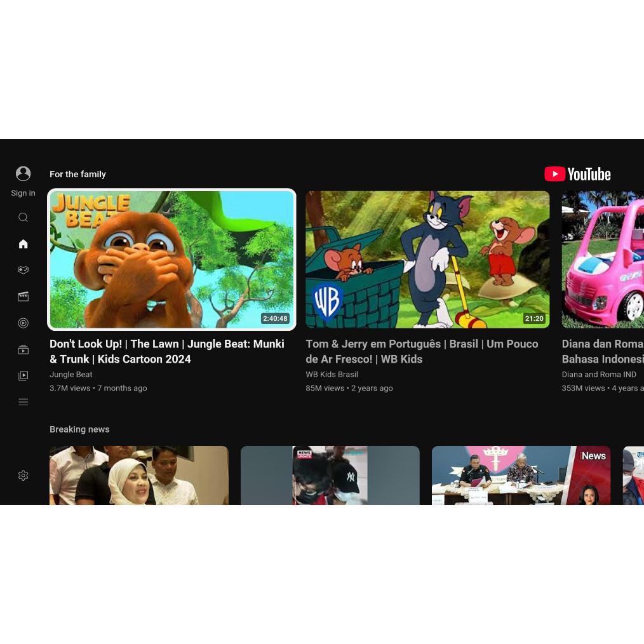Viewport: 644px width, 644px height.
Task: Select the Diana and Roma pink car thumbnail
Action: point(602,259)
